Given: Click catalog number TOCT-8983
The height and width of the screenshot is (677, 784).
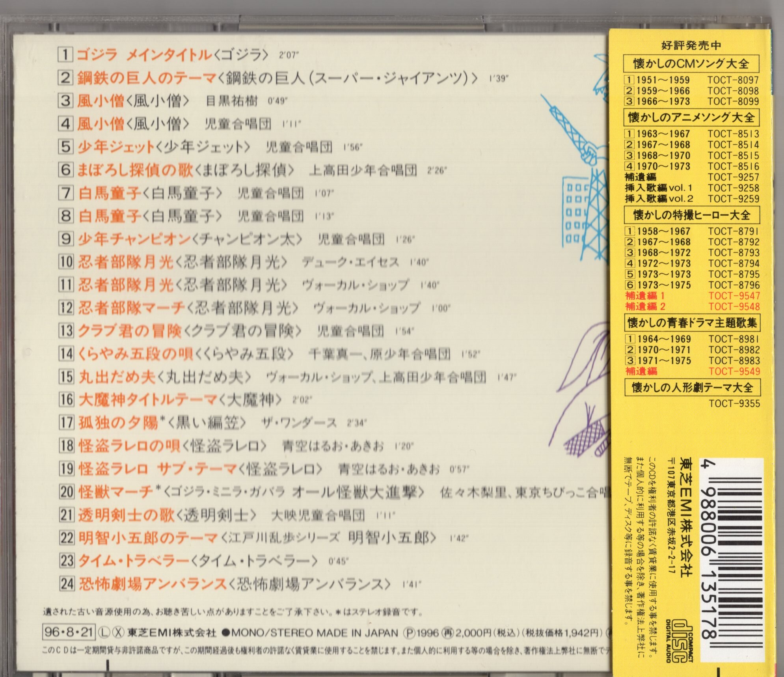Looking at the screenshot, I should point(734,360).
